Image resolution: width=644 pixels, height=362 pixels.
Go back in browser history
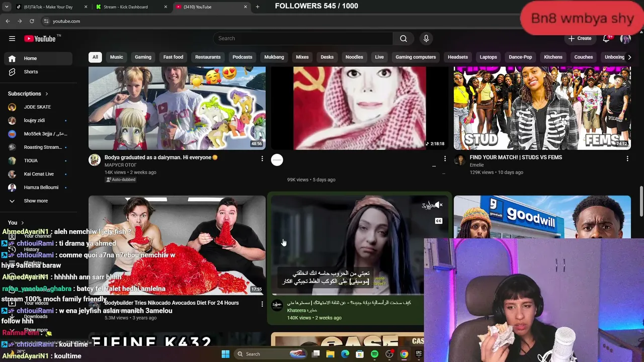coord(8,21)
